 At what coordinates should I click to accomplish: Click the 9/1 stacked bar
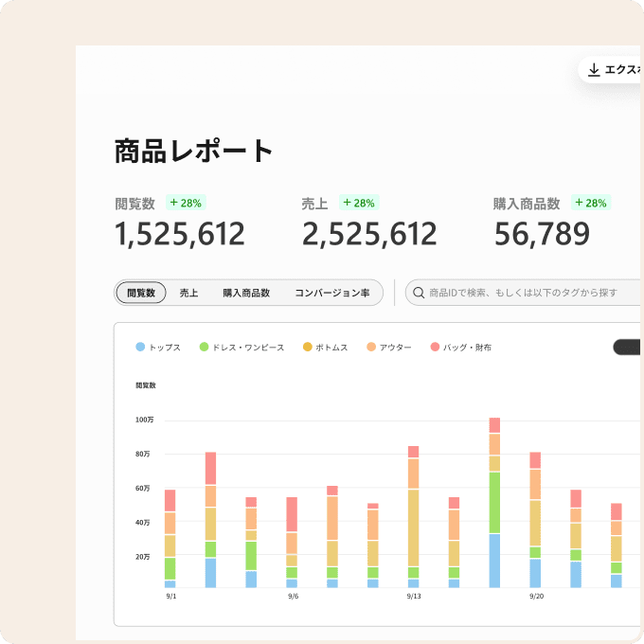(170, 539)
